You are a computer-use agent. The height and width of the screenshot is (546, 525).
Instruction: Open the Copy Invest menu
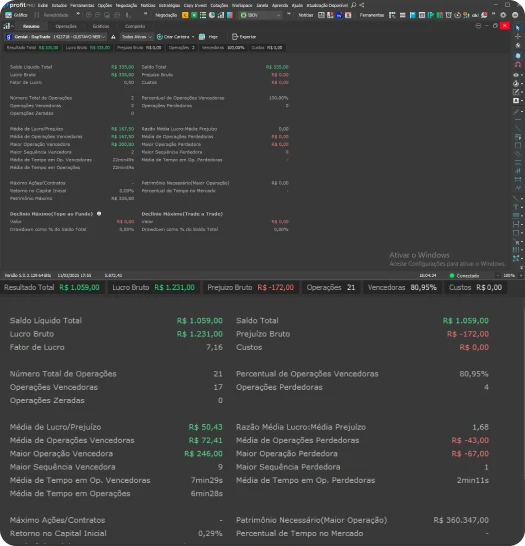(x=195, y=5)
